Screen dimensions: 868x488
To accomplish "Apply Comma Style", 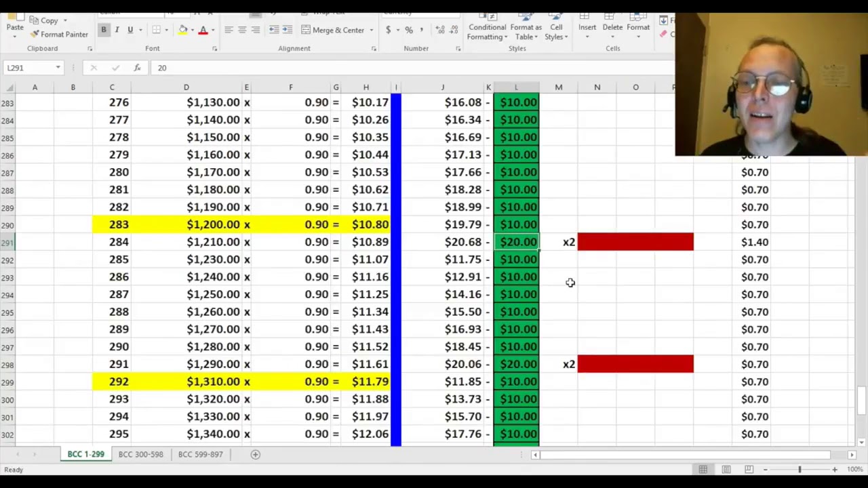I will point(422,30).
